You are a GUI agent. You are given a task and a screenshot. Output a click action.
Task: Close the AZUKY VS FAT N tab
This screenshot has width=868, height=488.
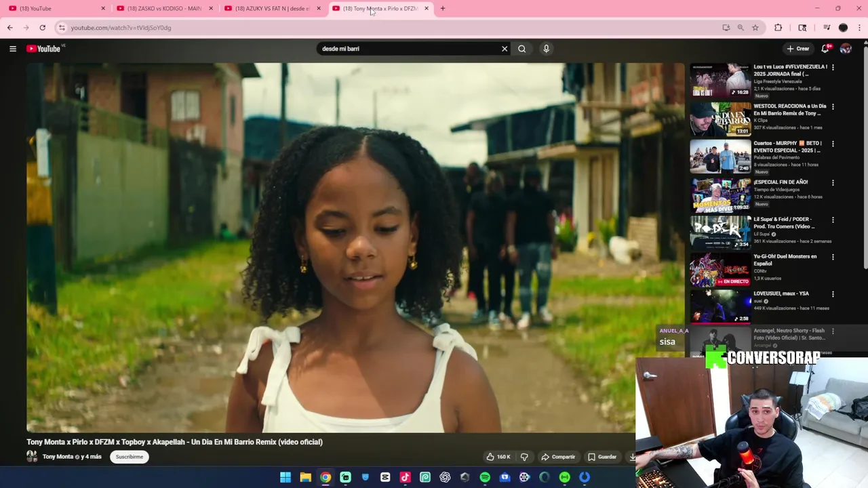pyautogui.click(x=319, y=8)
